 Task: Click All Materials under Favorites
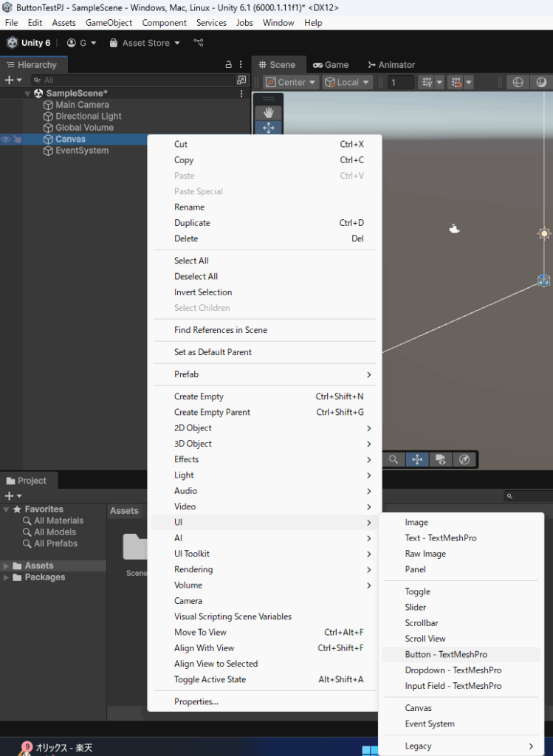pyautogui.click(x=53, y=520)
